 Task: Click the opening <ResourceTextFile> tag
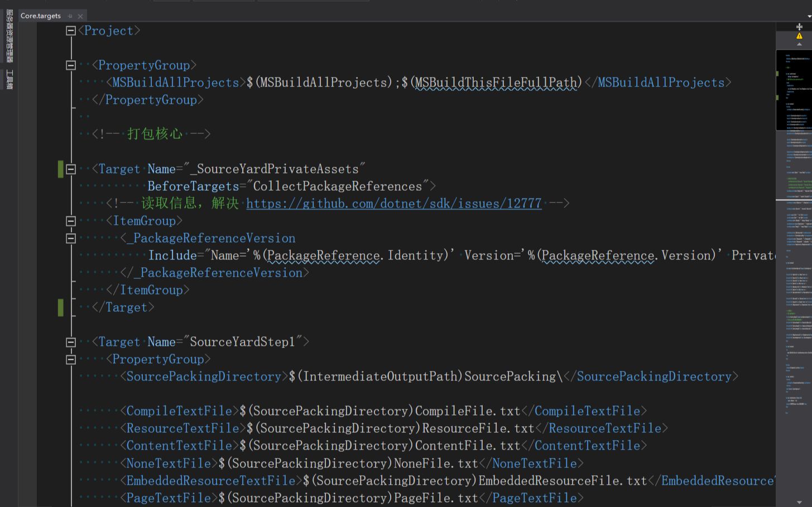point(183,428)
